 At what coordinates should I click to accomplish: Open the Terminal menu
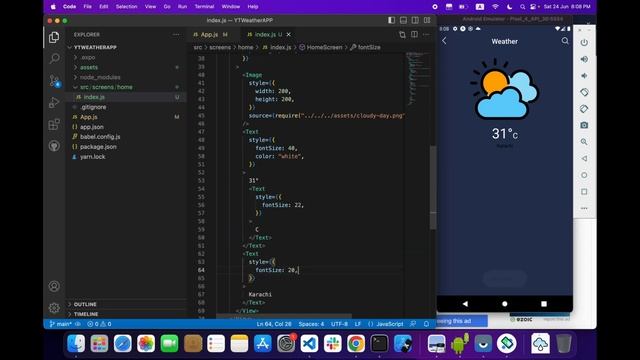[204, 7]
